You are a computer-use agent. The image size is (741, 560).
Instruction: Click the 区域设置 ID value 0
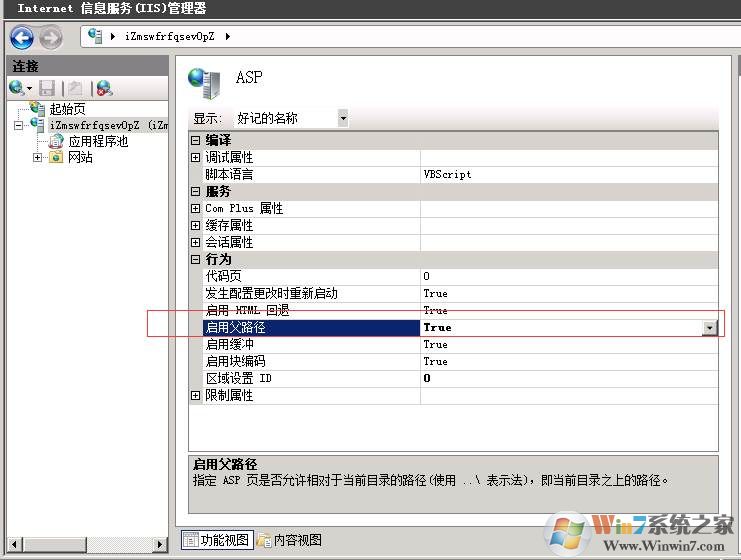(569, 379)
